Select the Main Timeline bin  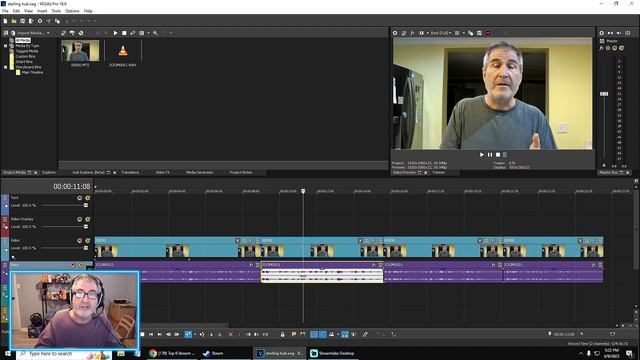click(x=32, y=72)
